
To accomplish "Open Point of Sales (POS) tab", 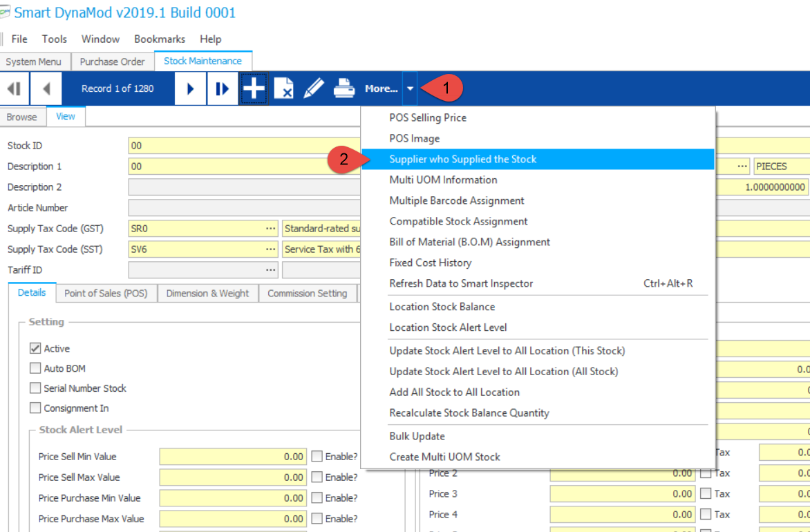I will [x=106, y=294].
